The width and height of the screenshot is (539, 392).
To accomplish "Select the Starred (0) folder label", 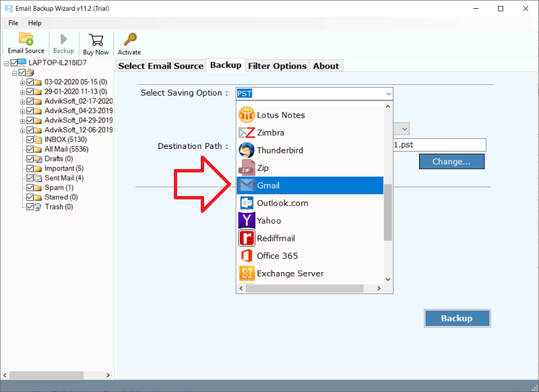I will click(61, 197).
